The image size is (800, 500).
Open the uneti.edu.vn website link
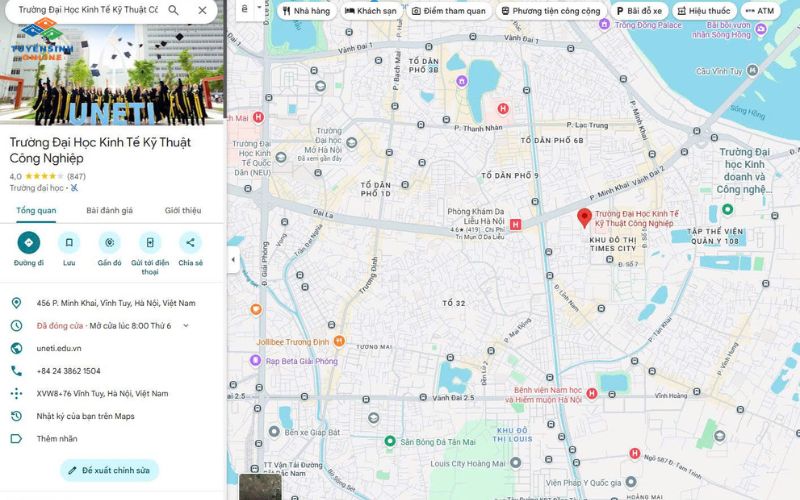pyautogui.click(x=59, y=348)
